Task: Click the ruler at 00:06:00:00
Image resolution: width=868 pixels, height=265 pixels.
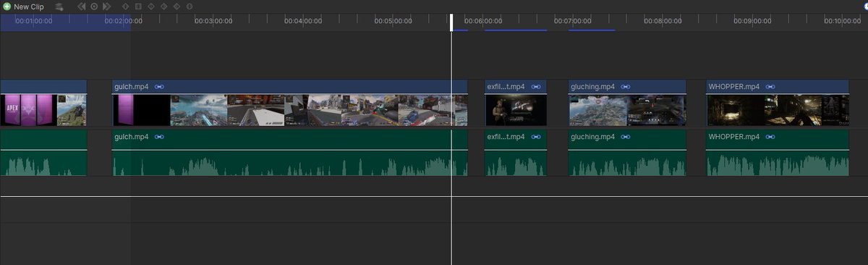Action: point(482,21)
